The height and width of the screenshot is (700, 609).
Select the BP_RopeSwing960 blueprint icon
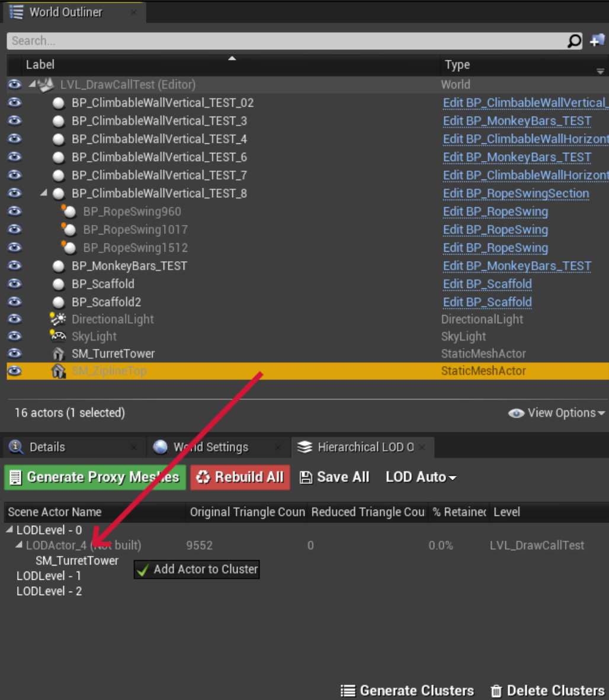click(69, 211)
